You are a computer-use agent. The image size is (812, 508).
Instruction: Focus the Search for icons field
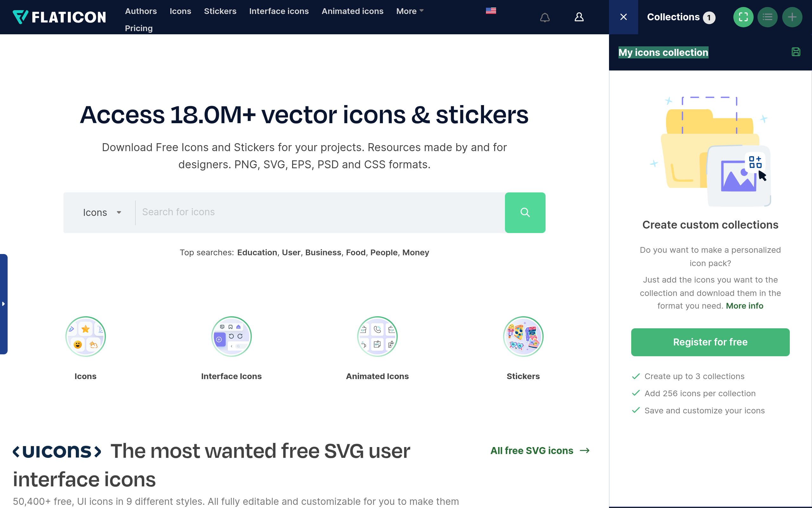[320, 212]
